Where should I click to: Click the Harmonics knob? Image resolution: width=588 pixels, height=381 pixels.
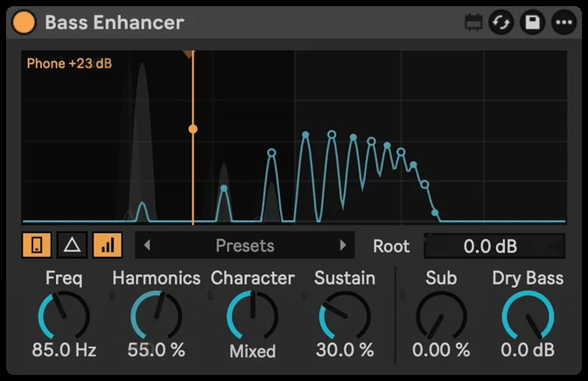pos(157,316)
